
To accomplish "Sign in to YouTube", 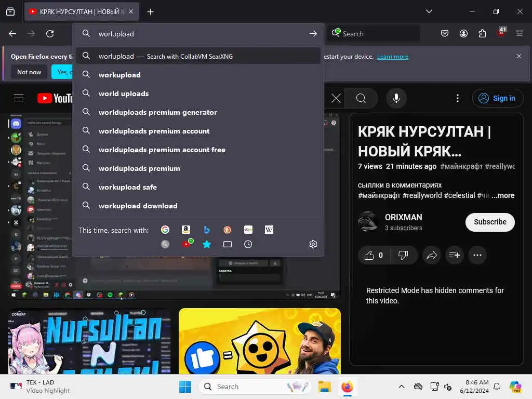I will click(497, 98).
